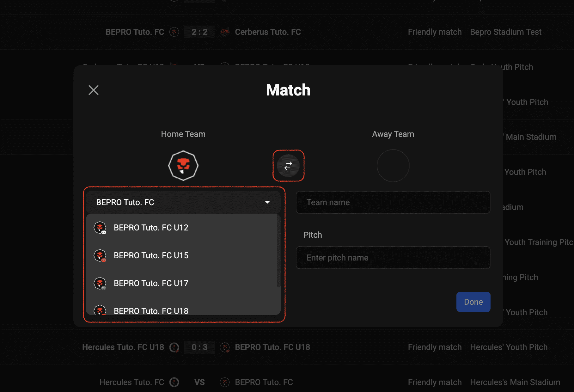Click Hercules Tuto. FC U18 crest icon

point(174,347)
